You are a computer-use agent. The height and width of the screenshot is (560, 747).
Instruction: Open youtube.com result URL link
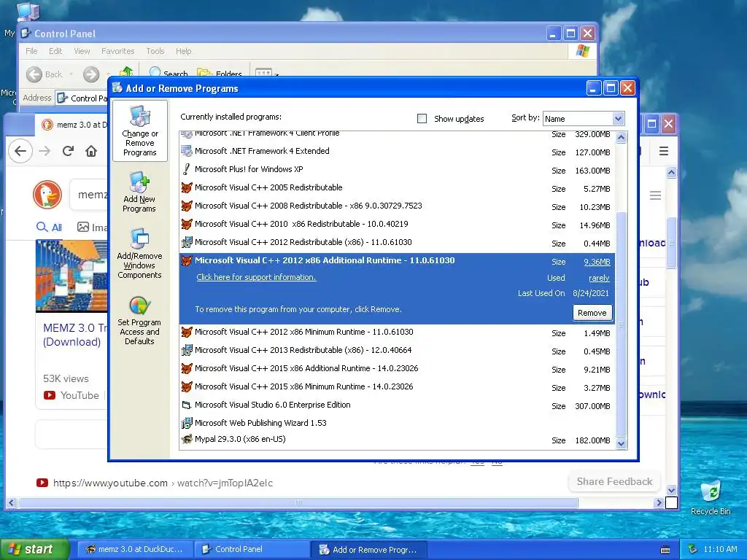tap(163, 483)
